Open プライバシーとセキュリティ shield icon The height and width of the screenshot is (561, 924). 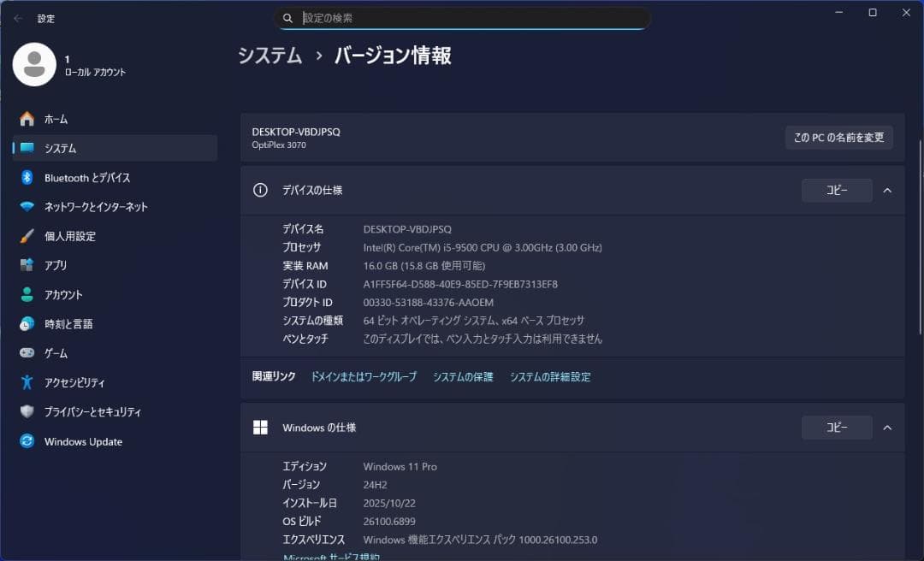(x=27, y=411)
